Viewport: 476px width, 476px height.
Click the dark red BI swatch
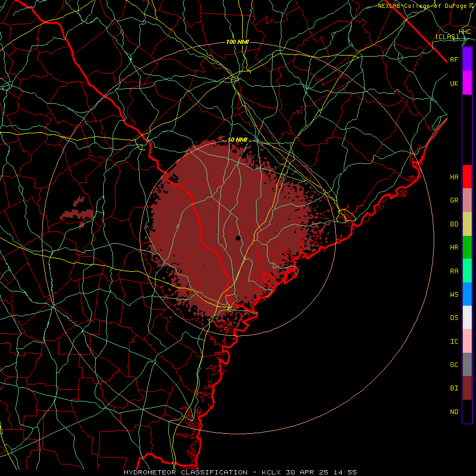467,388
